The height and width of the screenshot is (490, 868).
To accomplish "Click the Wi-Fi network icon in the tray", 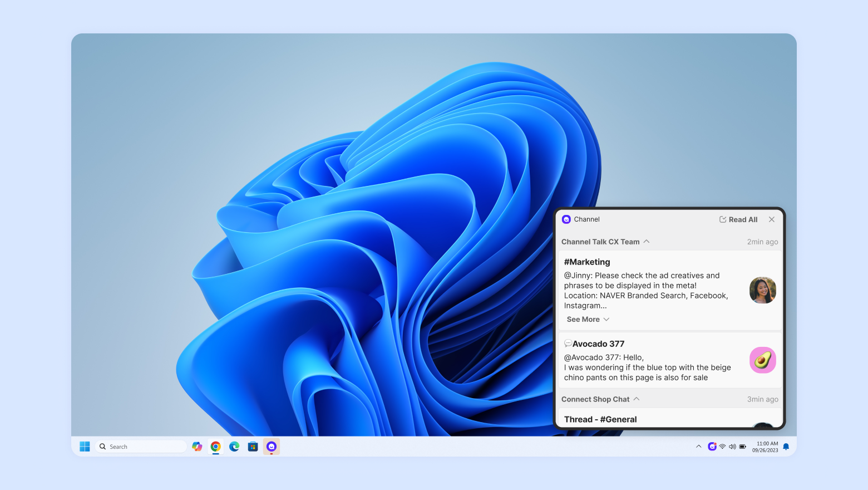I will tap(722, 447).
